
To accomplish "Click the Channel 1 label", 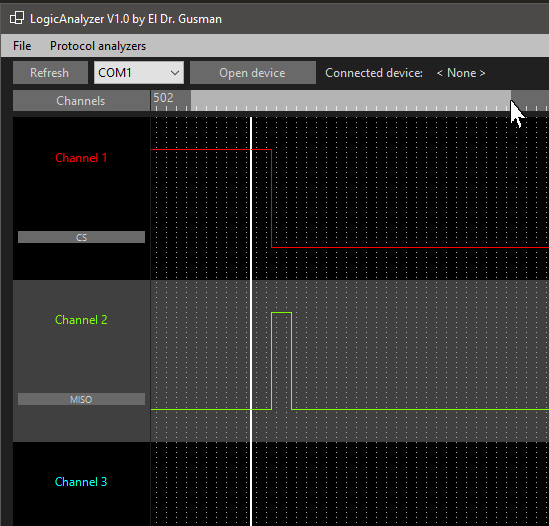I will (x=81, y=158).
